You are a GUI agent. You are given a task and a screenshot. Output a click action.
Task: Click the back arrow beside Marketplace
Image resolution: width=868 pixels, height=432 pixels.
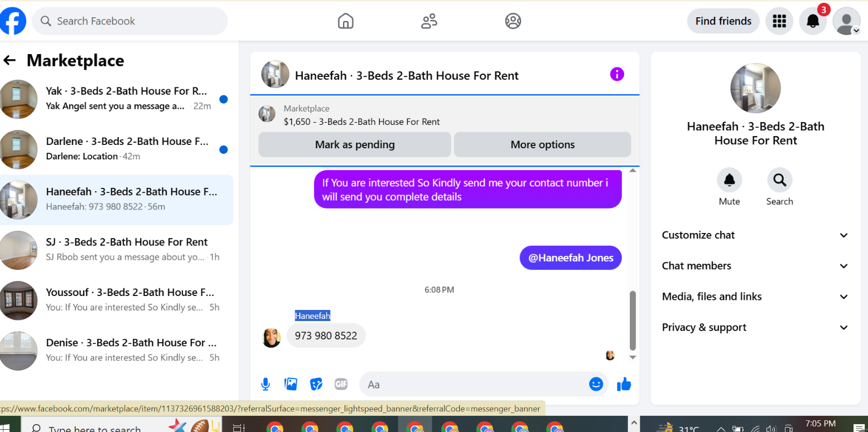(x=9, y=60)
